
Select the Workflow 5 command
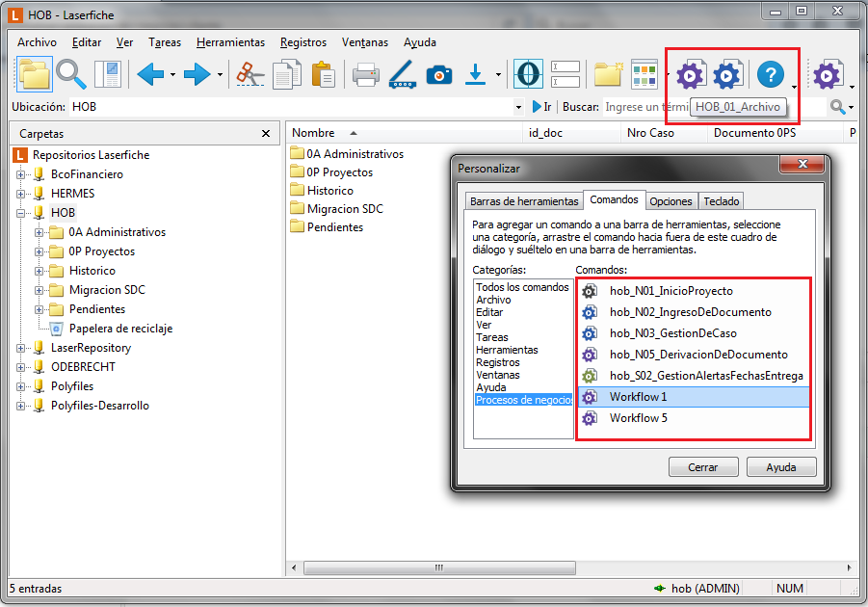pos(695,417)
